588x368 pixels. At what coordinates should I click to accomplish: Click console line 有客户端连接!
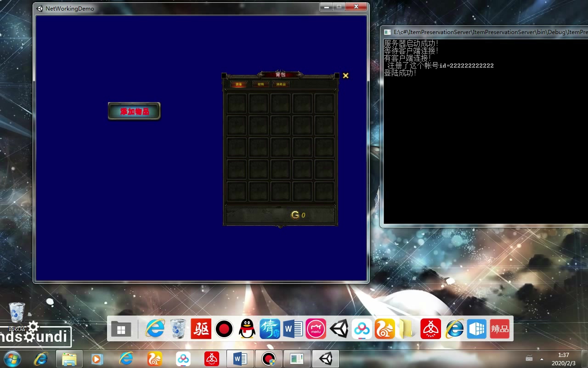coord(407,58)
